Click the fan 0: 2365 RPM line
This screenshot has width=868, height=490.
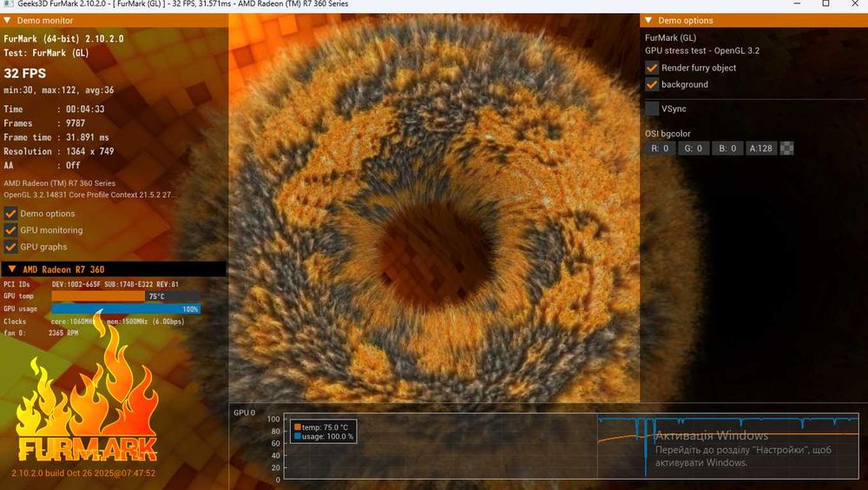click(41, 333)
